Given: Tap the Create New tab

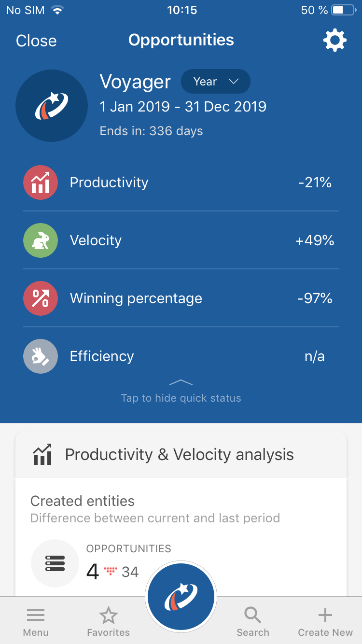Looking at the screenshot, I should (x=325, y=622).
